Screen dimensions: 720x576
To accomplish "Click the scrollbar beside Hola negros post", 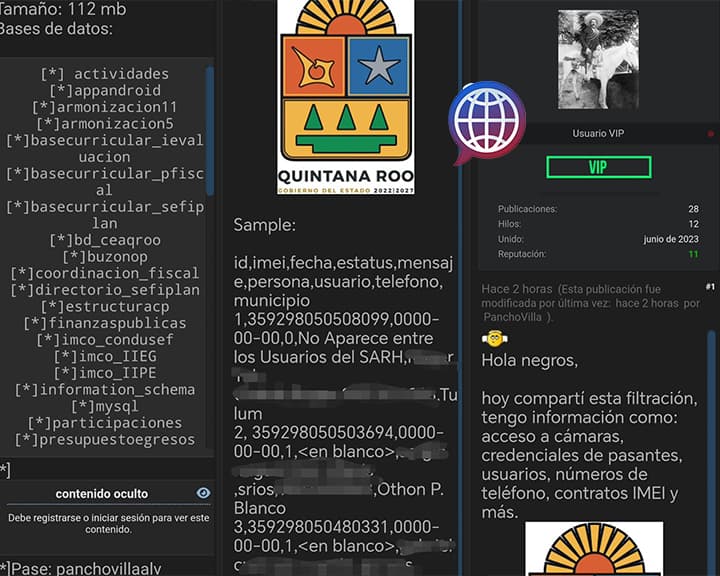I will pos(711,452).
